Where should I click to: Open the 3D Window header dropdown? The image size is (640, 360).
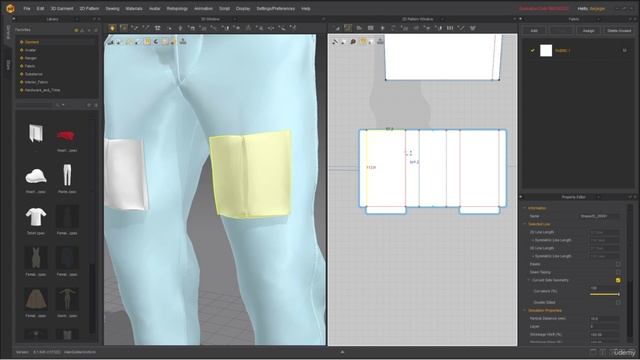click(x=234, y=19)
